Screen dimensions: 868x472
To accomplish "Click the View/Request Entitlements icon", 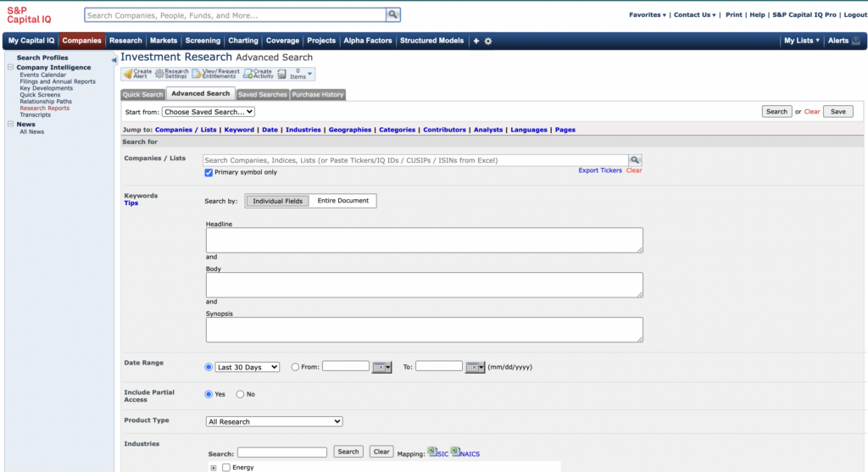I will tap(197, 75).
